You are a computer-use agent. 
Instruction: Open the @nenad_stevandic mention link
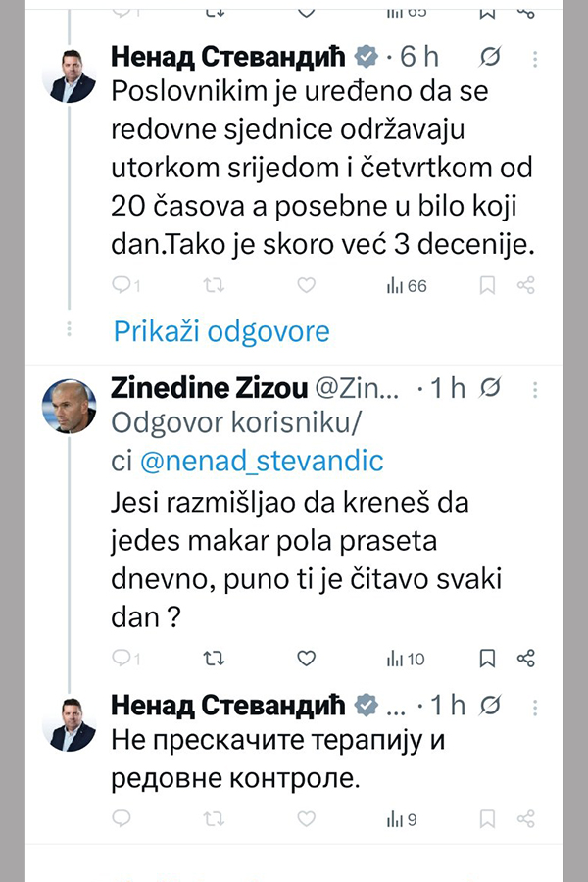[263, 458]
